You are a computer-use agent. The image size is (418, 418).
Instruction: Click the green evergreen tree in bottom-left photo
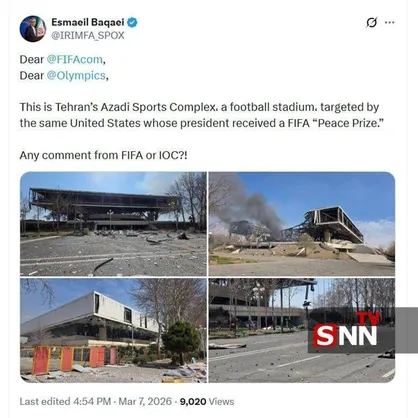182,342
